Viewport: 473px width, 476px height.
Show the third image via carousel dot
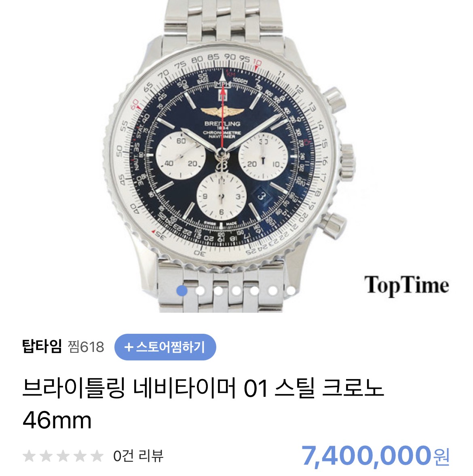[x=218, y=291]
